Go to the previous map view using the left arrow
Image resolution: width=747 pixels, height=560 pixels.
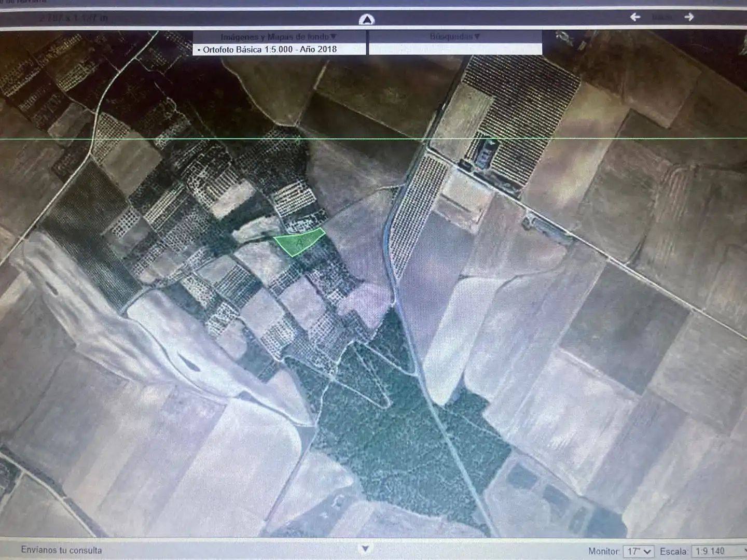(x=635, y=17)
